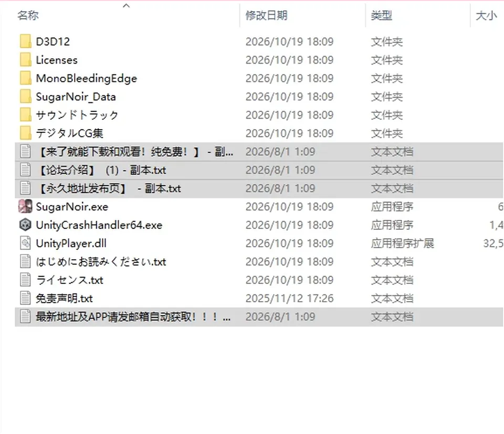
Task: Click the UnityCrashHandler64.exe Unity icon
Action: click(x=25, y=225)
